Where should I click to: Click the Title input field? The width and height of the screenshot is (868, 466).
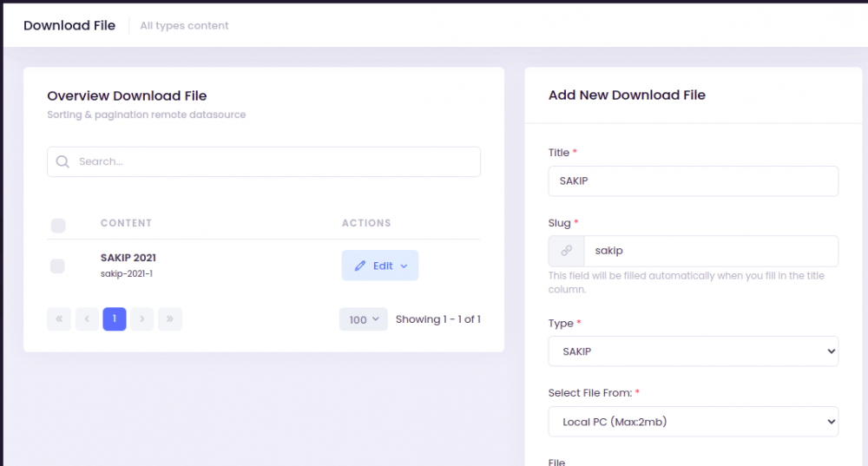(x=693, y=181)
